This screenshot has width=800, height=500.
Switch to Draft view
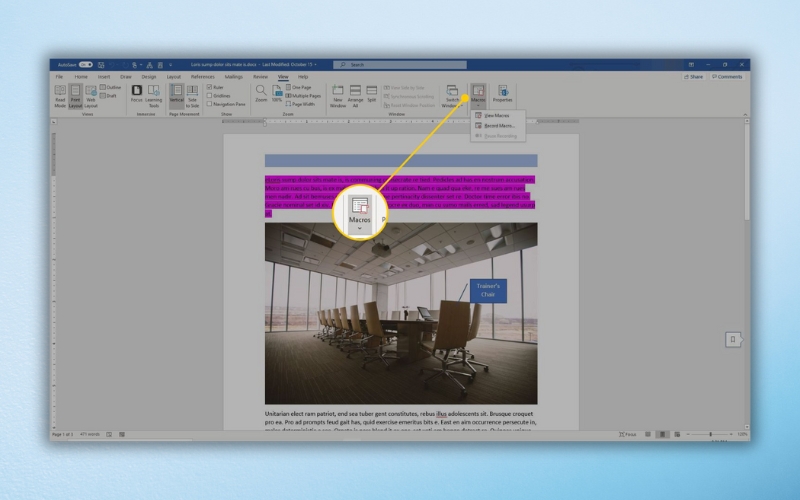[109, 95]
